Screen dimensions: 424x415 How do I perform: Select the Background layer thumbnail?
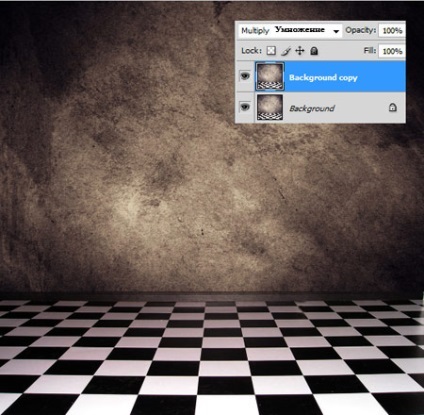point(269,107)
